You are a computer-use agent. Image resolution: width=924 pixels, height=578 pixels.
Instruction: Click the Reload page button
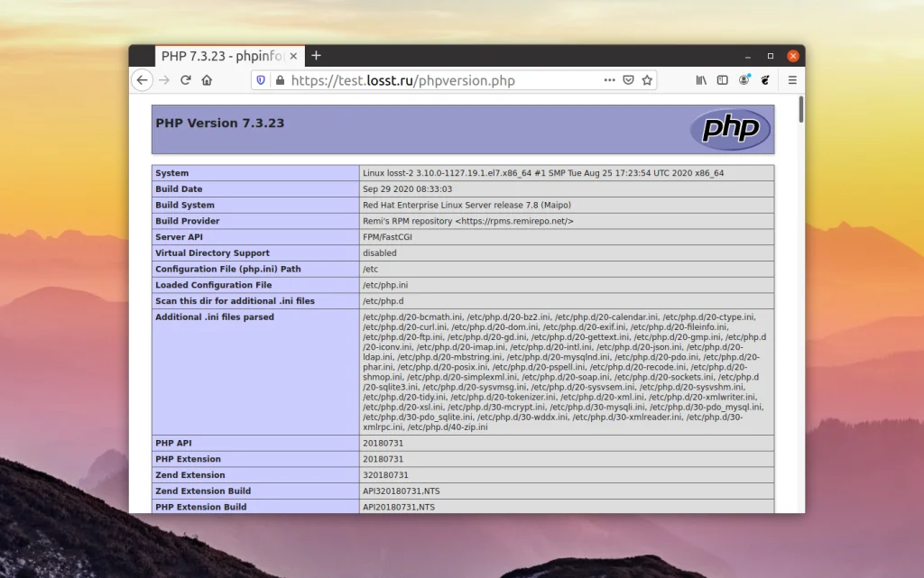pyautogui.click(x=186, y=79)
